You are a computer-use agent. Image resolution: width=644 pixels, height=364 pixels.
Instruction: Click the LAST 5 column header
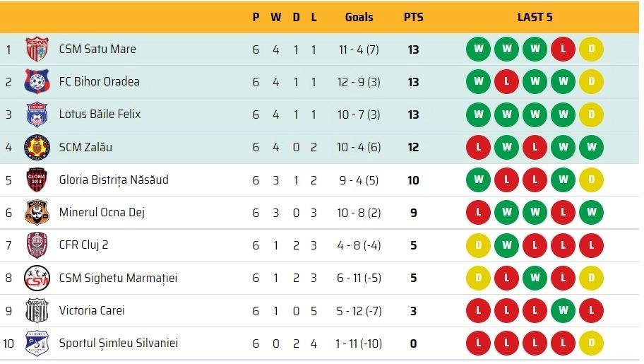point(535,17)
